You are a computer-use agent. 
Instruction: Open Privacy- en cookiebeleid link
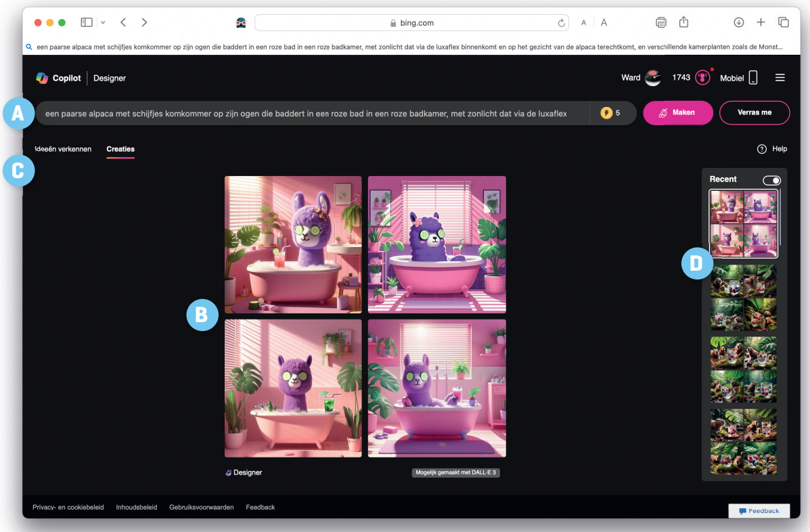click(68, 507)
